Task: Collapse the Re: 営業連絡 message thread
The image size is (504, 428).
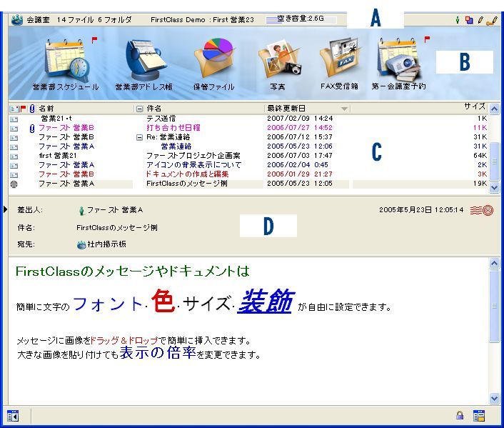Action: (x=140, y=136)
